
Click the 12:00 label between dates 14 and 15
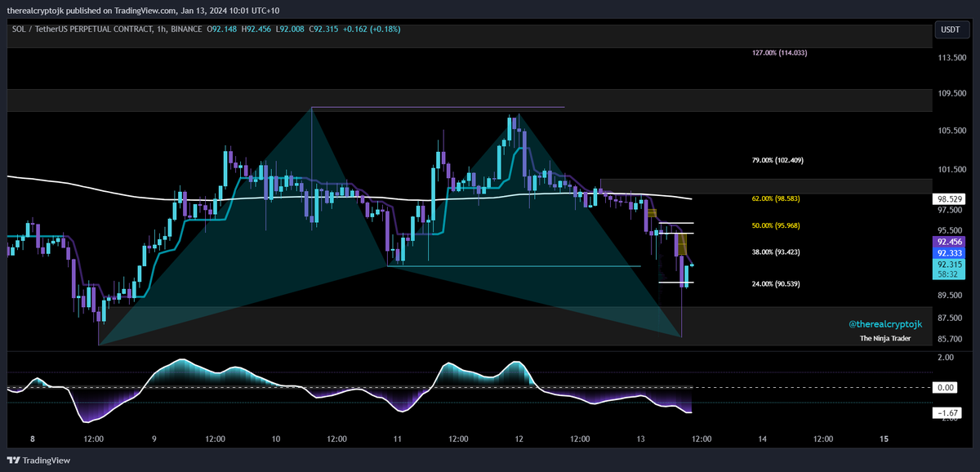pos(823,439)
